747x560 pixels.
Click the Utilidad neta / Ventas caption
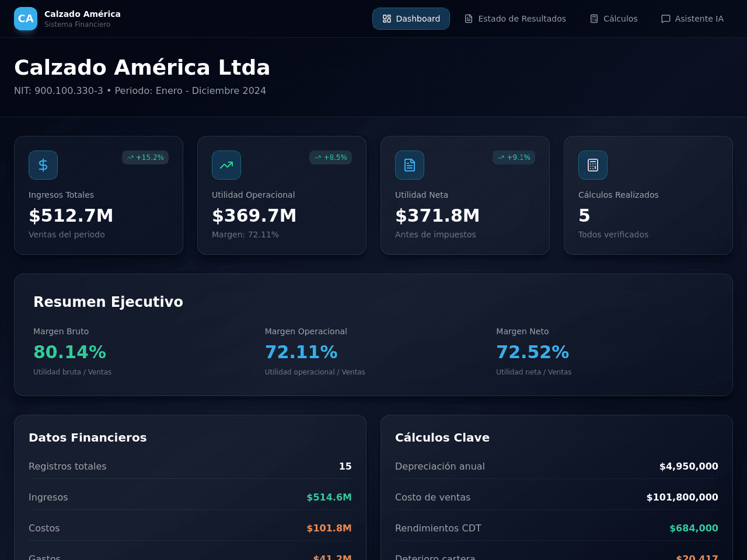pyautogui.click(x=534, y=372)
